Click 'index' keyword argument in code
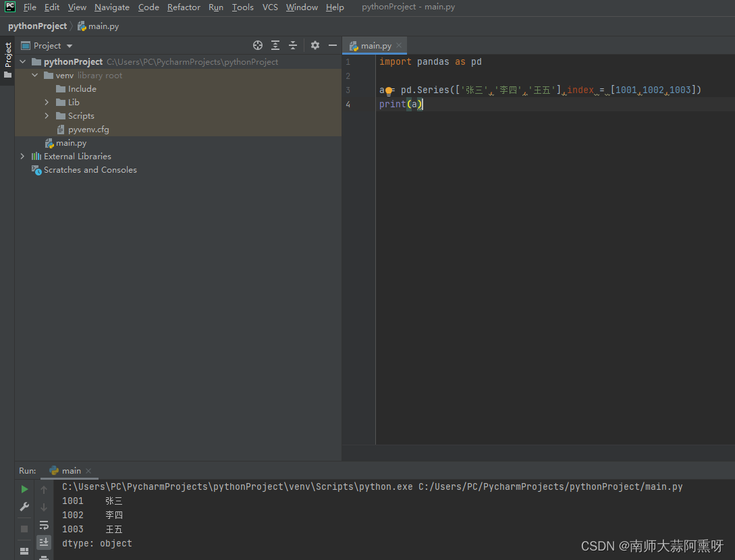The width and height of the screenshot is (735, 560). 580,90
